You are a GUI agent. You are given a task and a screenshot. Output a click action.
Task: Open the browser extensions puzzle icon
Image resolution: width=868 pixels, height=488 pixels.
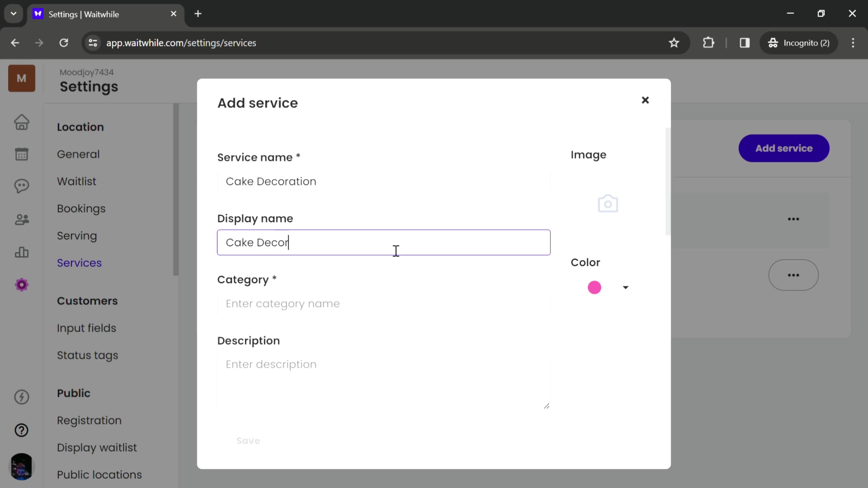[708, 43]
